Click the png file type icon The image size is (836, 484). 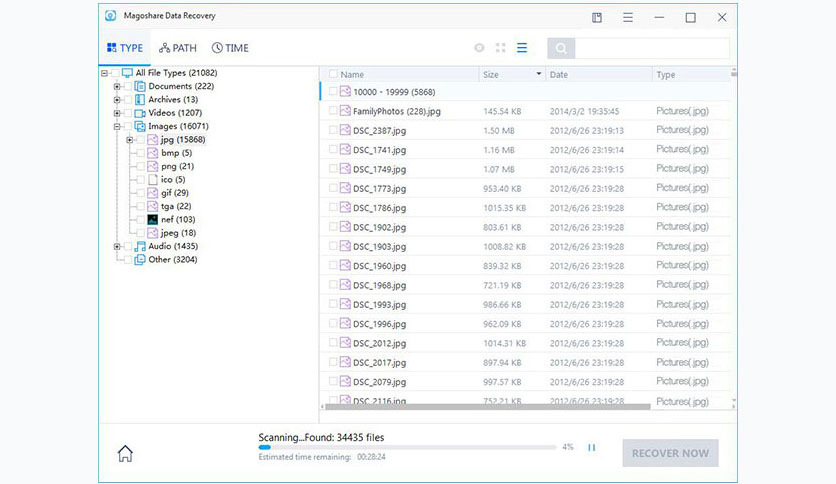point(152,166)
